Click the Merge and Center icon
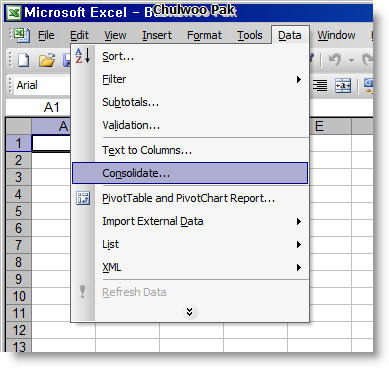Viewport: 389px width, 368px height. click(x=343, y=85)
